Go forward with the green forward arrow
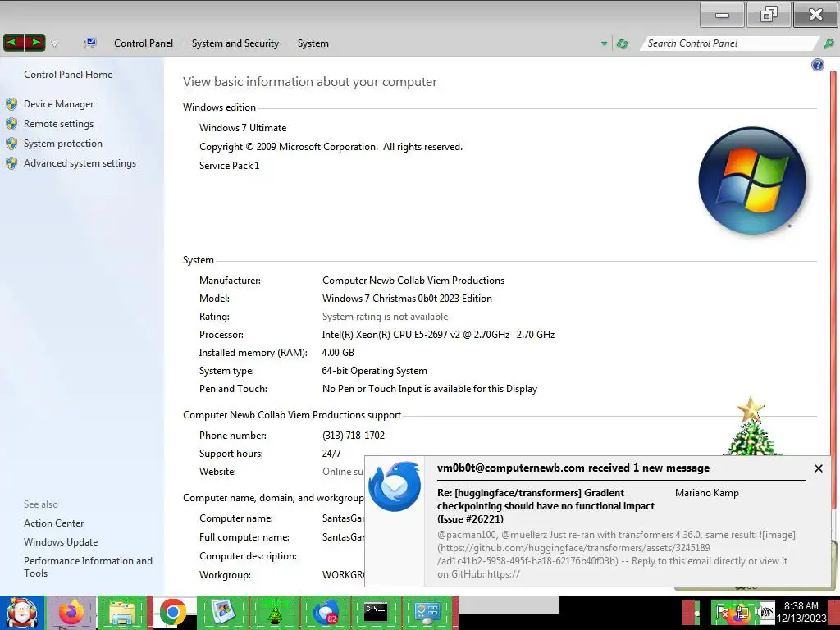 coord(34,43)
